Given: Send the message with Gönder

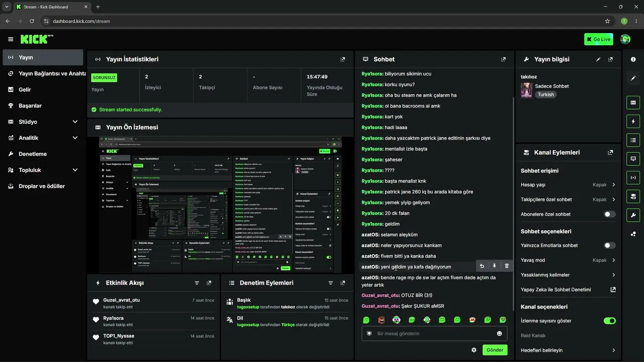Looking at the screenshot, I should (x=495, y=350).
